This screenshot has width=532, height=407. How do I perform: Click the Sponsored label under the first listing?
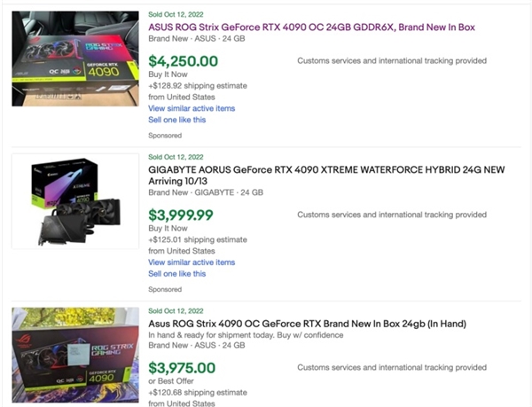tap(165, 136)
